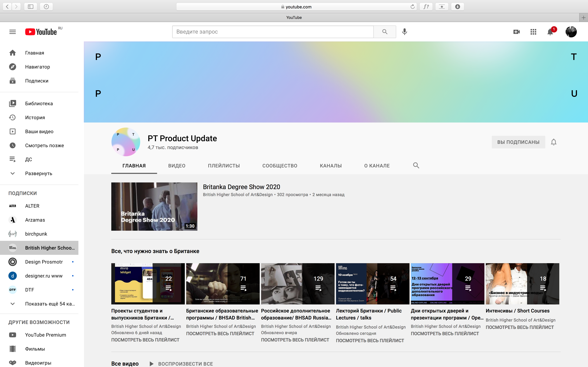
Task: Open the YouTube apps grid icon
Action: coord(533,32)
